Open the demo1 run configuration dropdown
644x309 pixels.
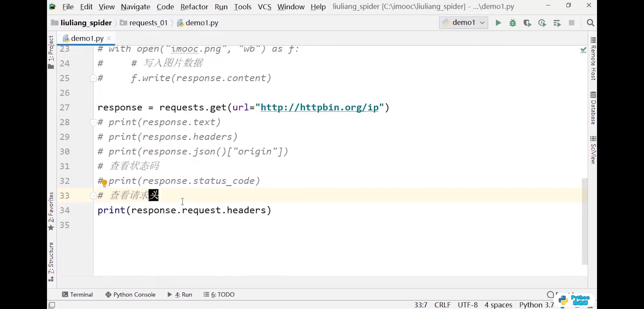[x=464, y=23]
